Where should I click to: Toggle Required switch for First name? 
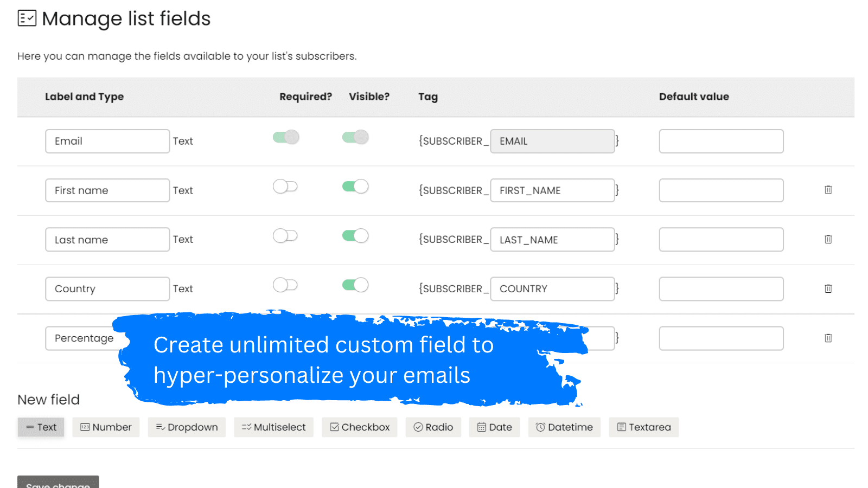pyautogui.click(x=285, y=187)
